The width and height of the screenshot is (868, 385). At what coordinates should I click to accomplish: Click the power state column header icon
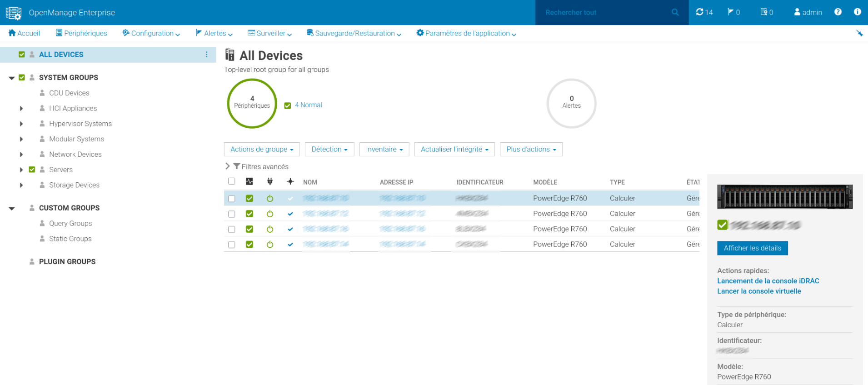click(270, 182)
